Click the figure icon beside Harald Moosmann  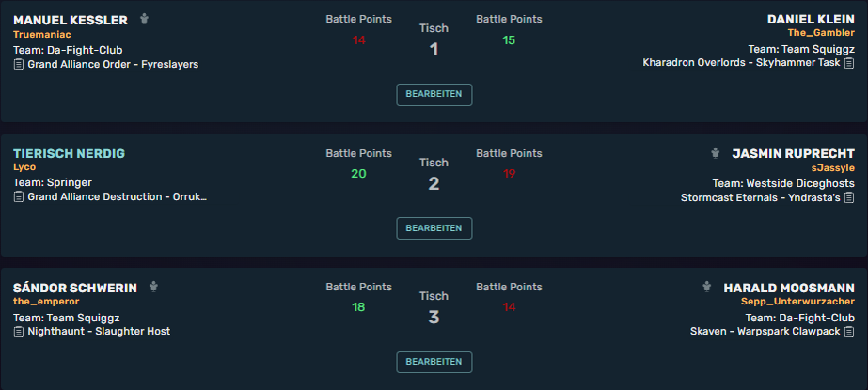tap(706, 288)
